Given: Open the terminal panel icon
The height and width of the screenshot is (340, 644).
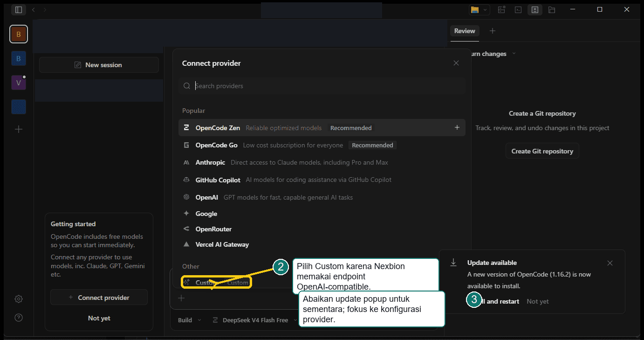Looking at the screenshot, I should click(518, 9).
